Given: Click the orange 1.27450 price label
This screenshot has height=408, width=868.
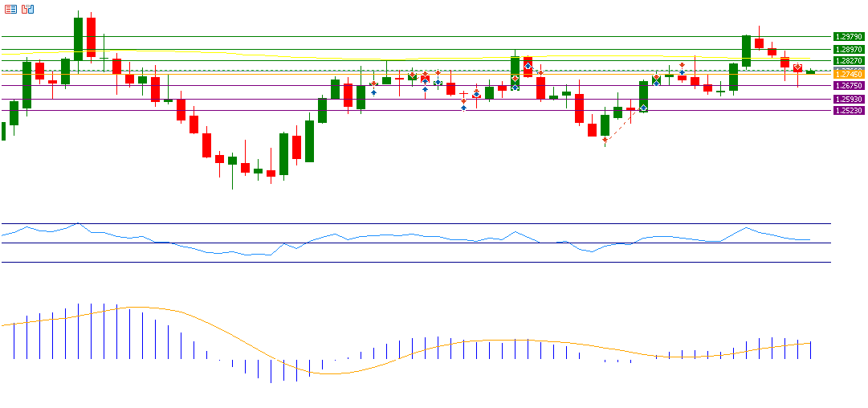Looking at the screenshot, I should click(848, 74).
